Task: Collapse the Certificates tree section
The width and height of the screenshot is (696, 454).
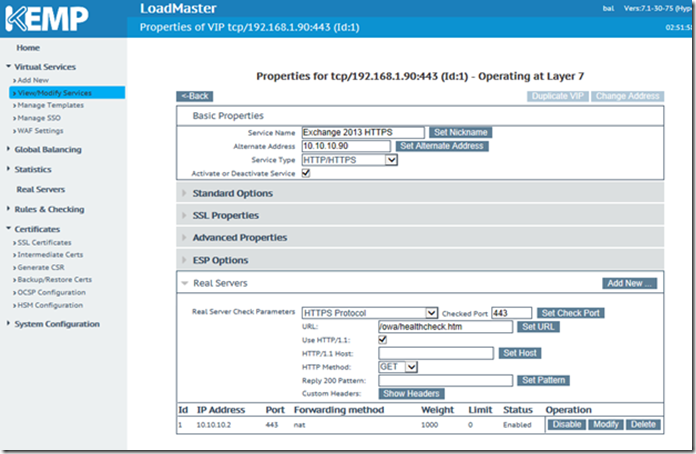Action: 37,229
